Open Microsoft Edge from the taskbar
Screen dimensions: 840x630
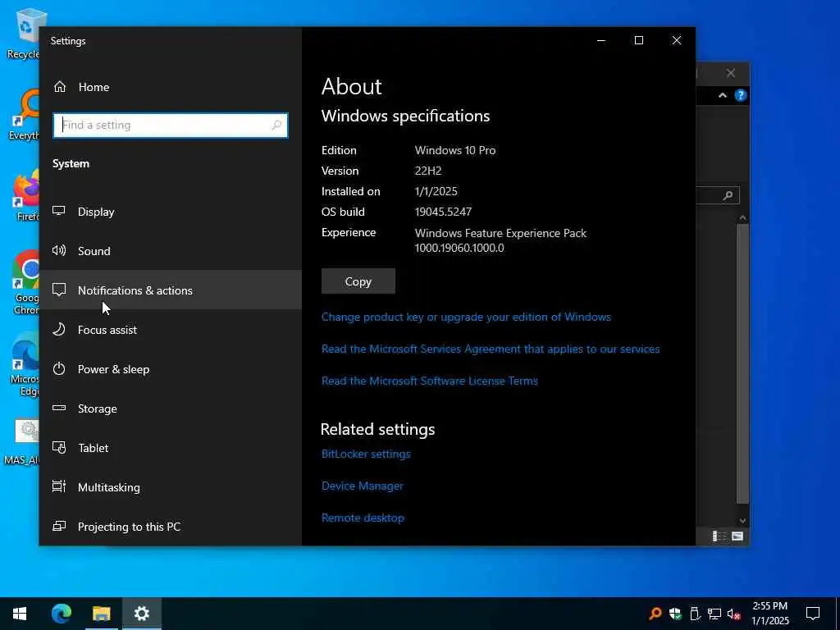[61, 614]
